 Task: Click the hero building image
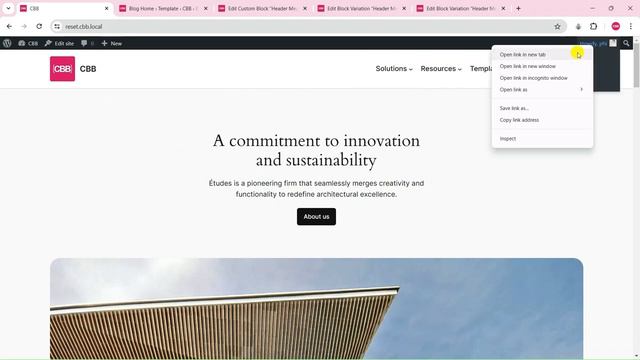point(316,308)
